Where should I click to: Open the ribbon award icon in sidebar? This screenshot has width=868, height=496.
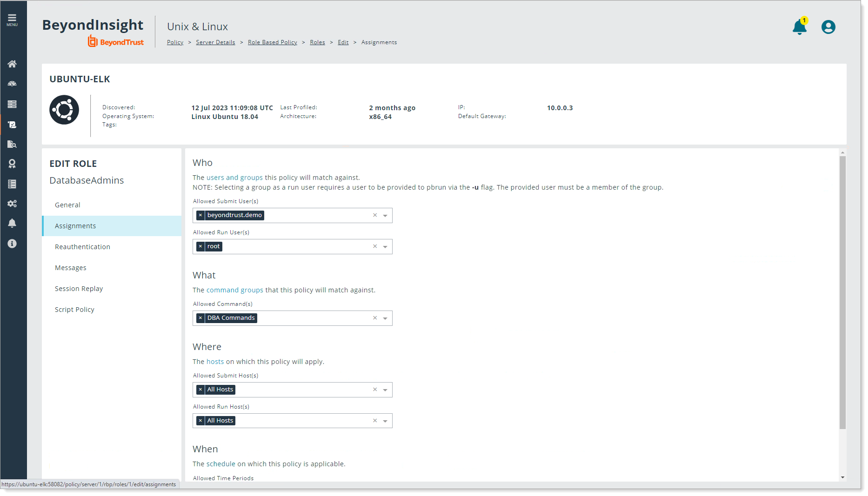[12, 164]
